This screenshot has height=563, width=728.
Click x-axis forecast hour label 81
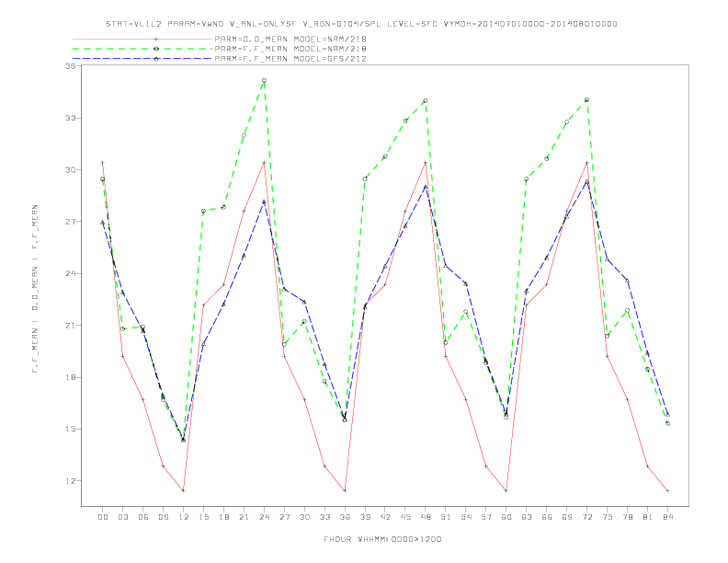(648, 517)
